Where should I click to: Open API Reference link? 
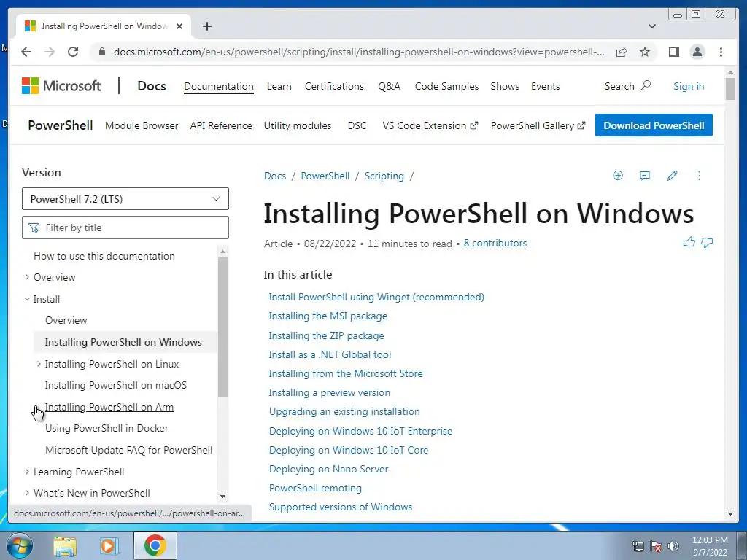pos(221,125)
